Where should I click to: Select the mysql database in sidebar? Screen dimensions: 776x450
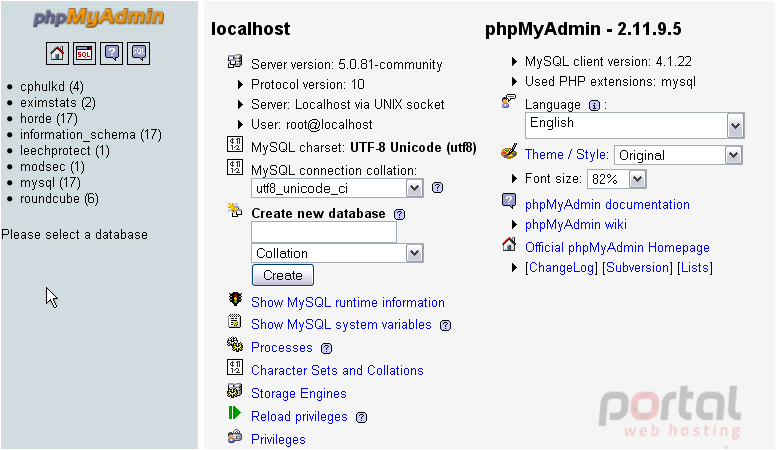(50, 183)
